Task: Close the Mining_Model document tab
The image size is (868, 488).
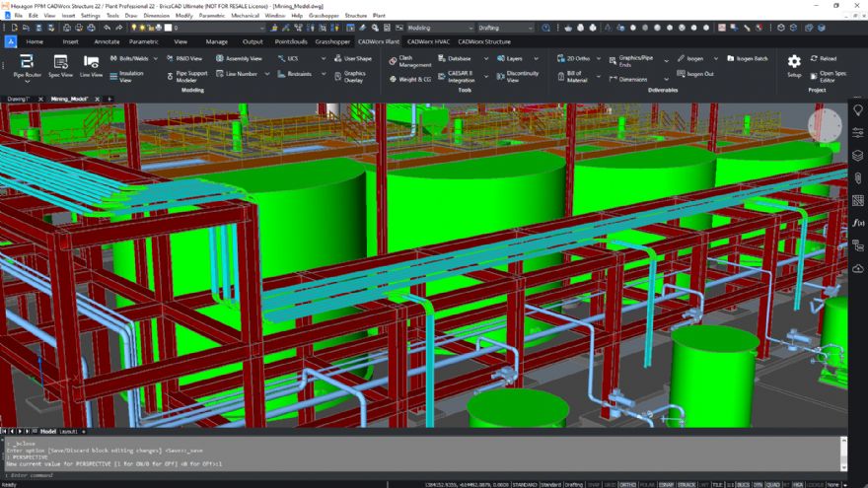Action: (97, 99)
